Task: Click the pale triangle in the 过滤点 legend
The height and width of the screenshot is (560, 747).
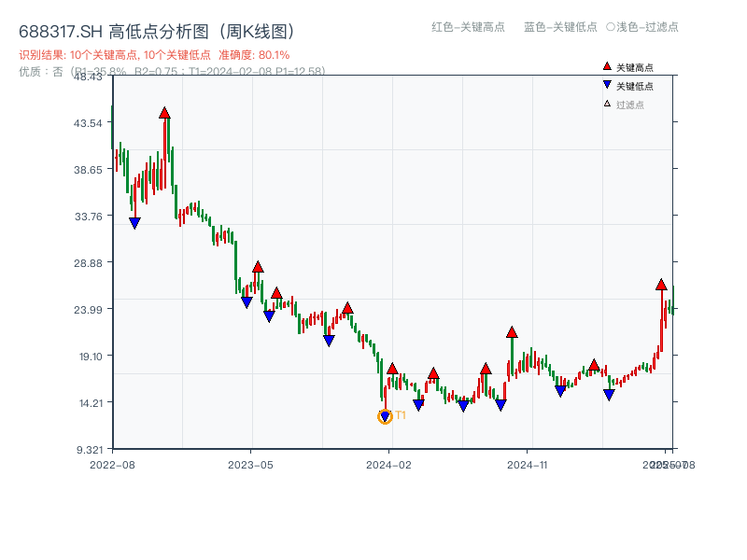Action: 607,104
